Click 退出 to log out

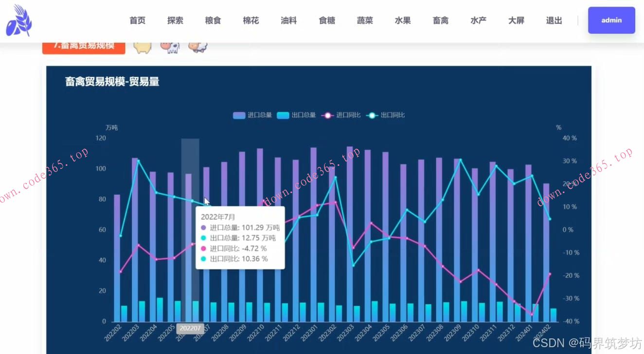point(554,20)
